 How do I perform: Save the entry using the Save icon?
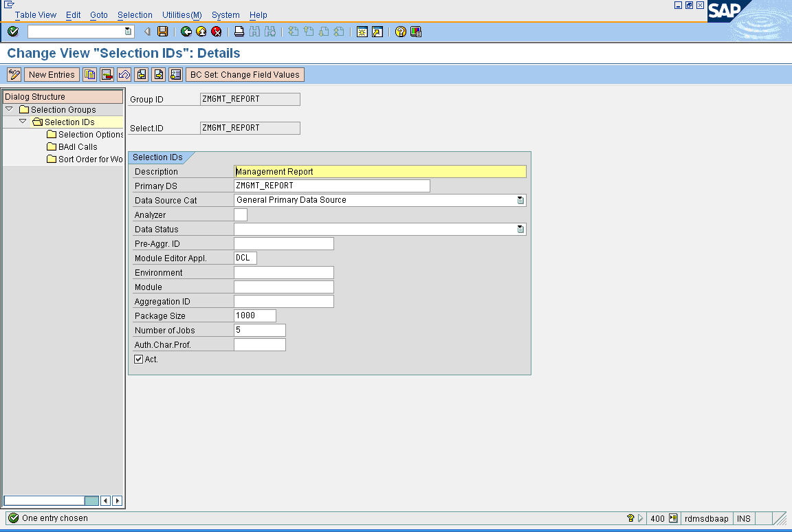click(x=162, y=32)
